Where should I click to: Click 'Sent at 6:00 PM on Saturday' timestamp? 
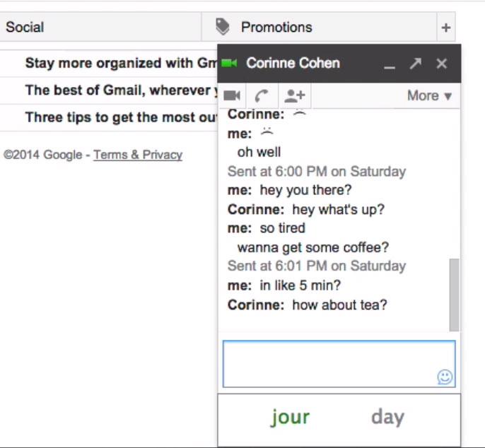317,172
